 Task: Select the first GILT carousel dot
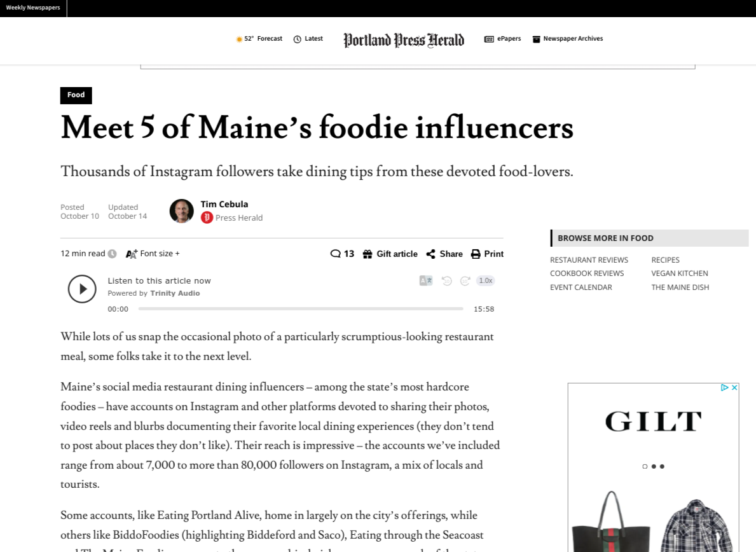point(645,467)
